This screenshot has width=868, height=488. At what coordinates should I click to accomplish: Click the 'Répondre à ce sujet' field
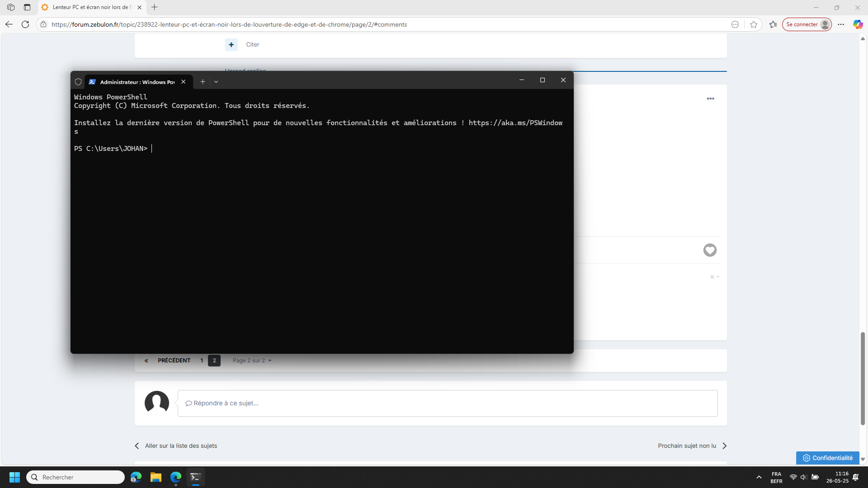click(x=447, y=403)
